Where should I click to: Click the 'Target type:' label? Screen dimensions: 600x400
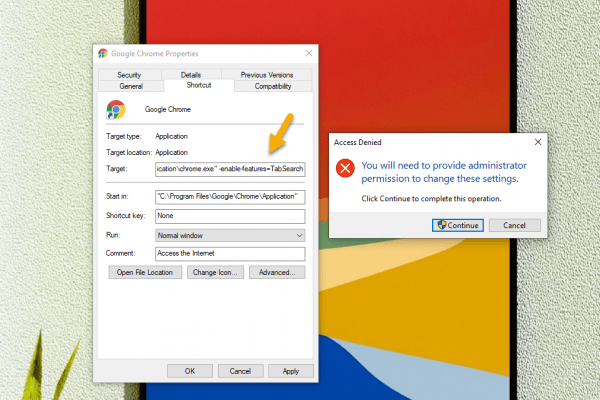point(124,136)
